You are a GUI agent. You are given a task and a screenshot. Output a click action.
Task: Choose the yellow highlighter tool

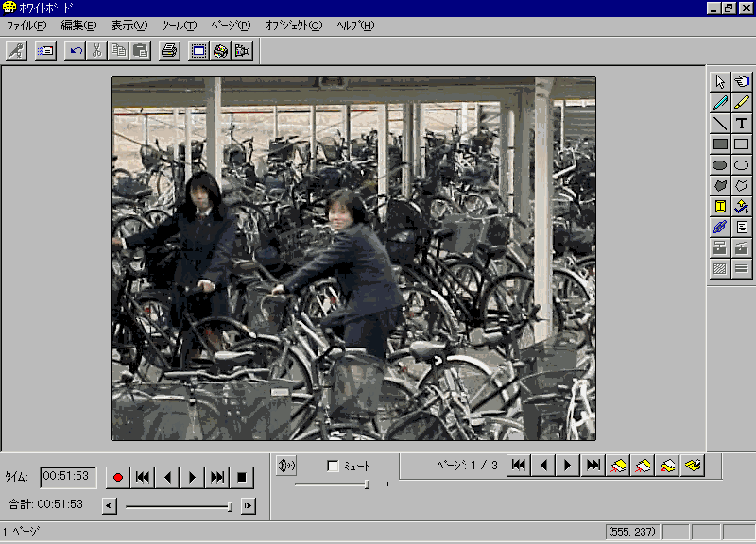(x=742, y=103)
